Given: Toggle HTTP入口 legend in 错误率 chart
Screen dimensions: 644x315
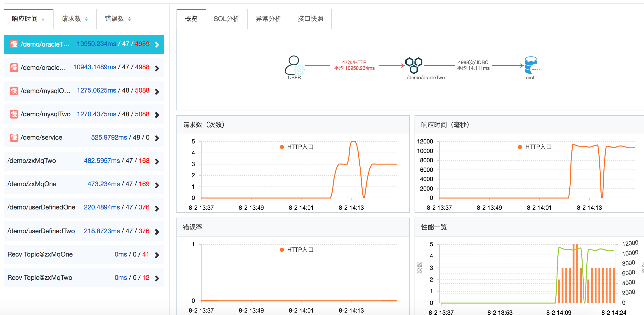Looking at the screenshot, I should (297, 250).
